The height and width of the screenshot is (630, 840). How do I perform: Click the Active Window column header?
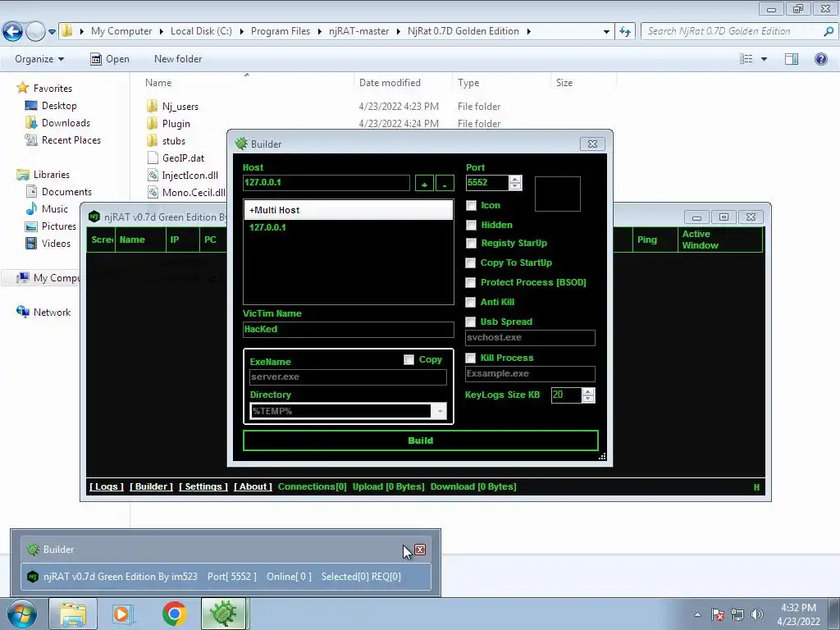(719, 240)
